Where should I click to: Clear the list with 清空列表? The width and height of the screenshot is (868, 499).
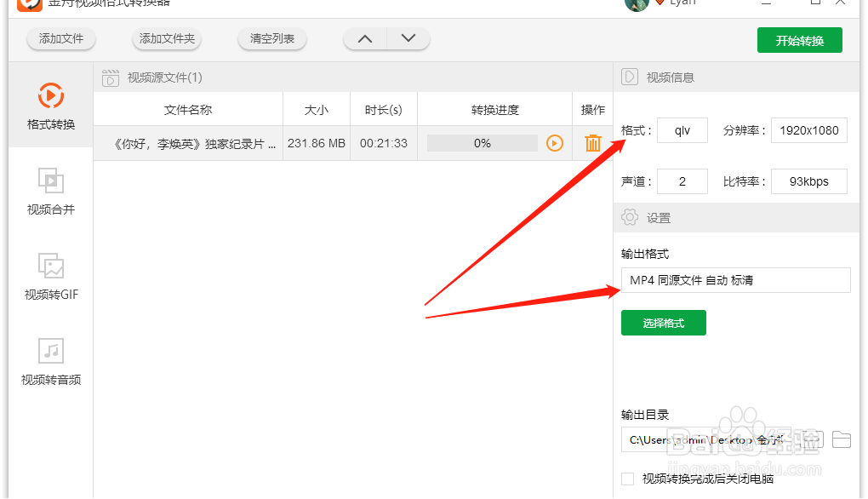pyautogui.click(x=271, y=39)
